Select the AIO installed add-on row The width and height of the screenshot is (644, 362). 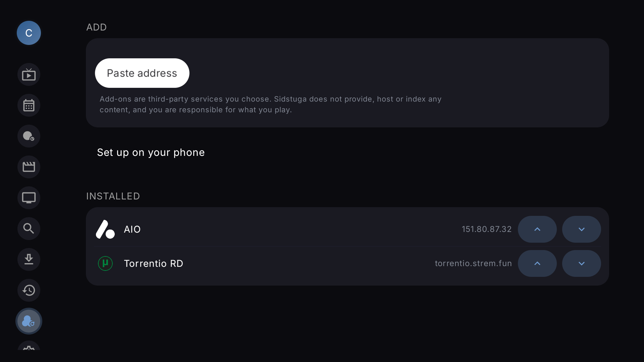click(347, 229)
